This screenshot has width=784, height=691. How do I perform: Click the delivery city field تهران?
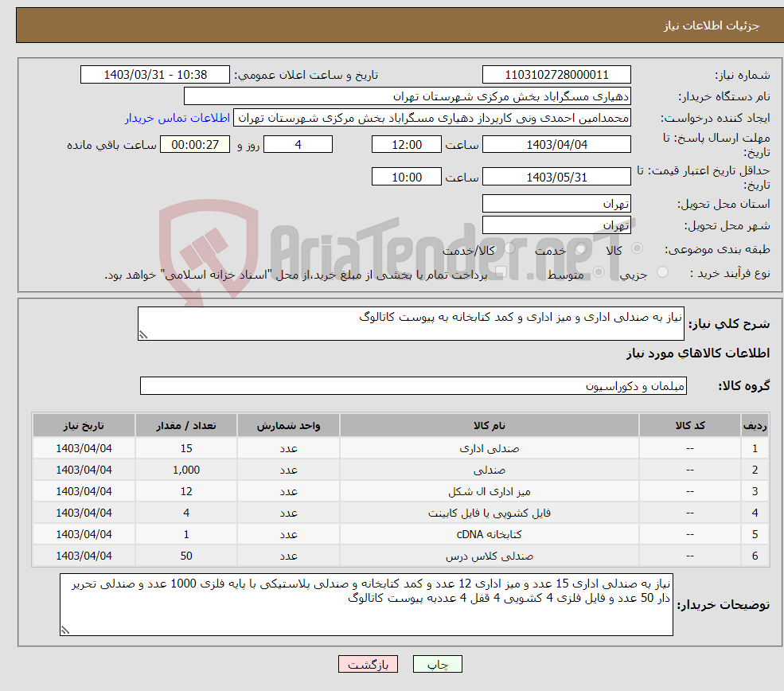tap(556, 225)
